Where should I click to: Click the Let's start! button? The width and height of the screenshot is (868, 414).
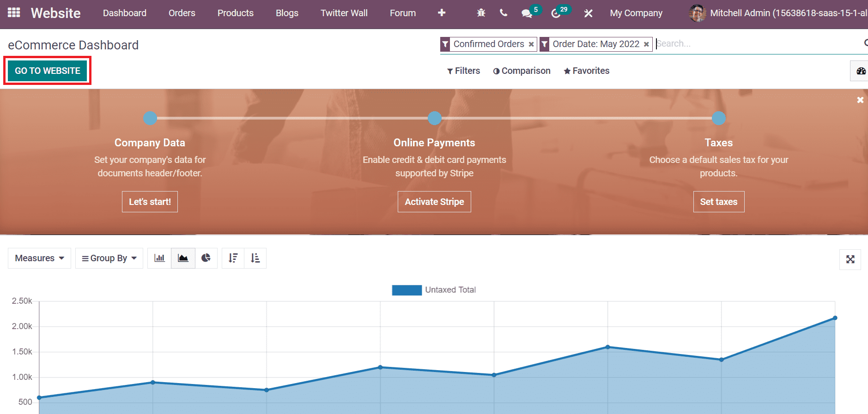point(150,202)
